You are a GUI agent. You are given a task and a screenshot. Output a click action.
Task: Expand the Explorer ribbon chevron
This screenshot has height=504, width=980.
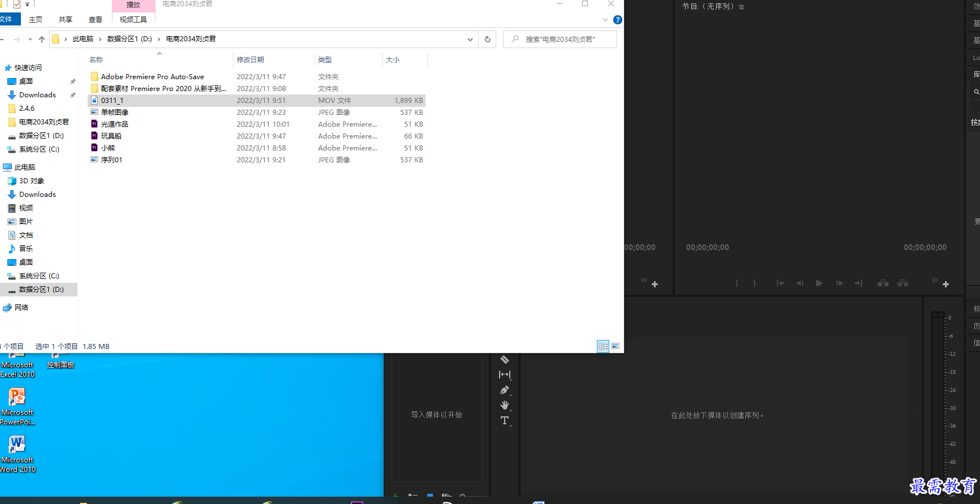click(x=605, y=20)
